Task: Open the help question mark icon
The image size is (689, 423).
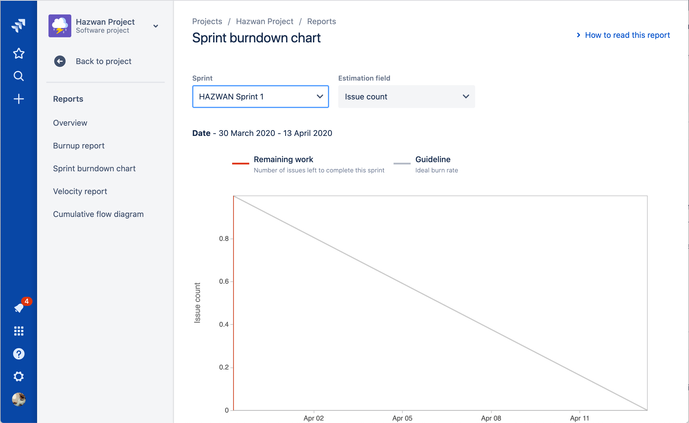Action: click(x=18, y=354)
